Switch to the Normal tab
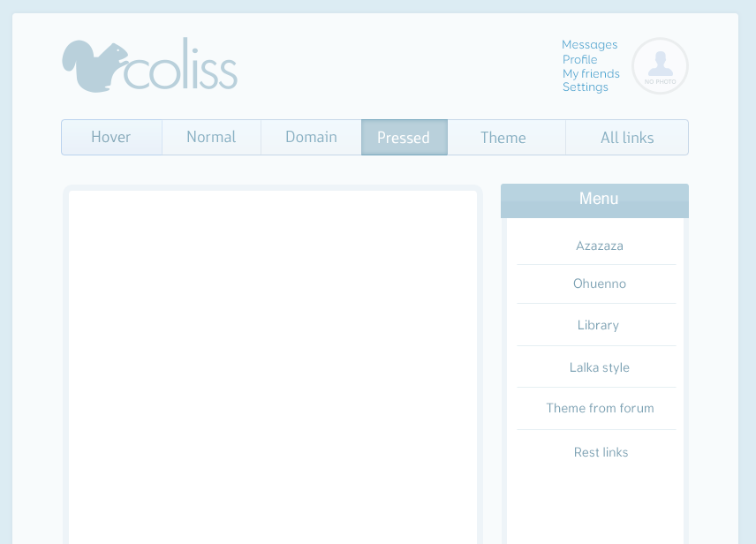Viewport: 756px width, 544px height. pyautogui.click(x=211, y=138)
